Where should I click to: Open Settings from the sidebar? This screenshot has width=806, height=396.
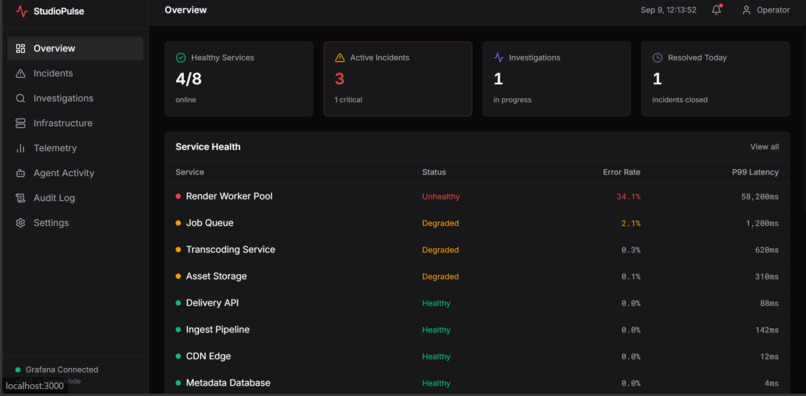(75, 223)
